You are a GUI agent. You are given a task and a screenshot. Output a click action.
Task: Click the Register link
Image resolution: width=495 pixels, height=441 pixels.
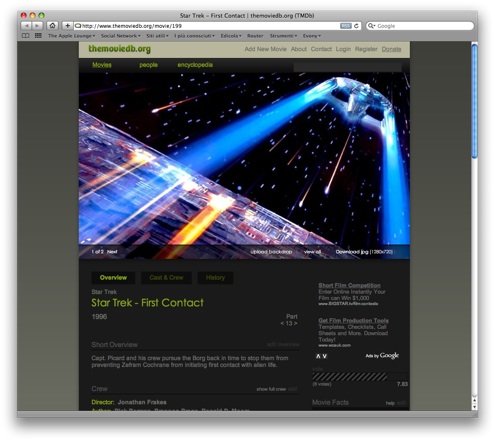tap(366, 49)
